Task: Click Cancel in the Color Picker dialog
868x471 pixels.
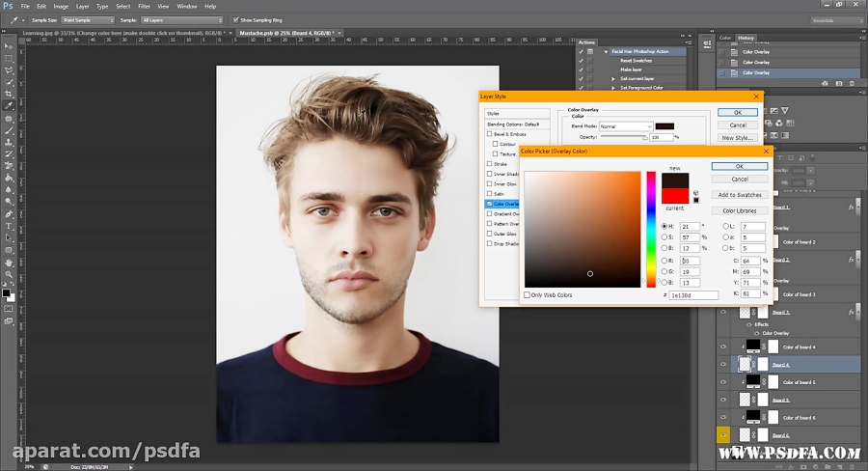Action: pos(740,179)
